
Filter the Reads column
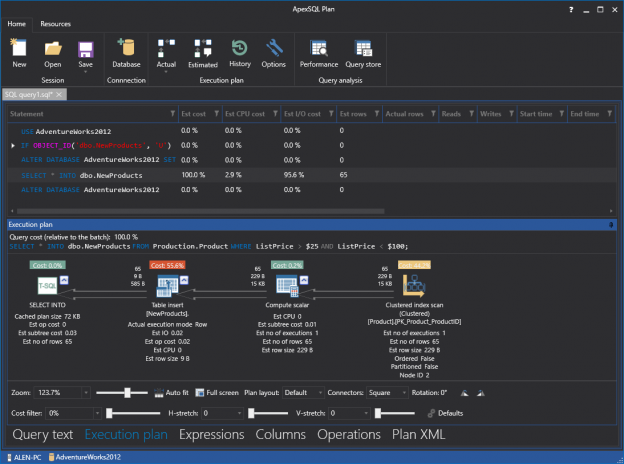coord(472,114)
